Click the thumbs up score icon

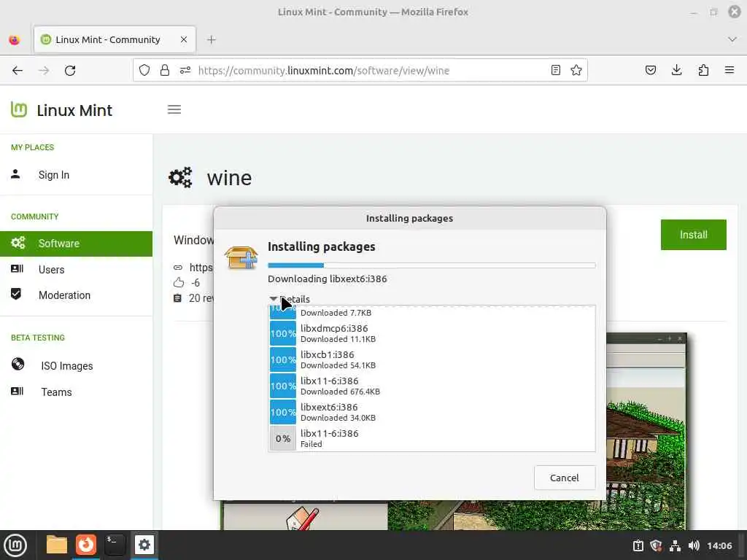(179, 283)
